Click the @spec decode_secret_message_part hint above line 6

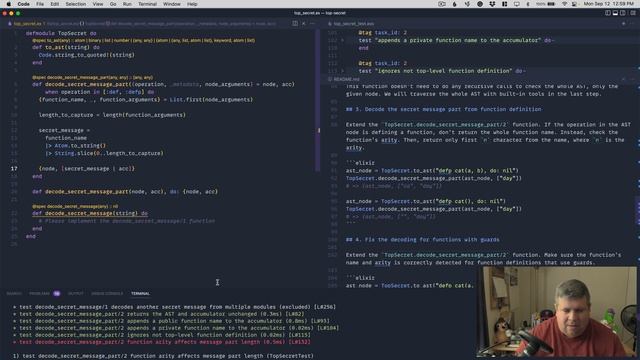point(93,78)
